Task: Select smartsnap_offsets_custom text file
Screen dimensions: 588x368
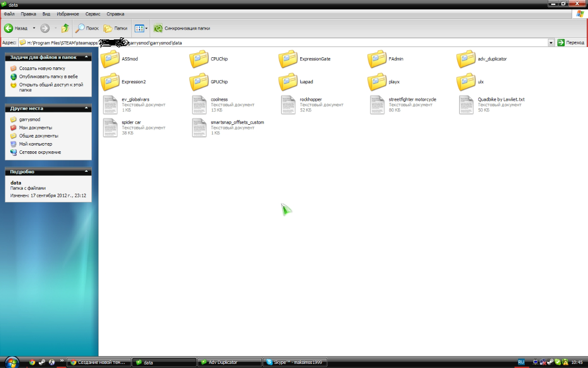Action: 228,127
